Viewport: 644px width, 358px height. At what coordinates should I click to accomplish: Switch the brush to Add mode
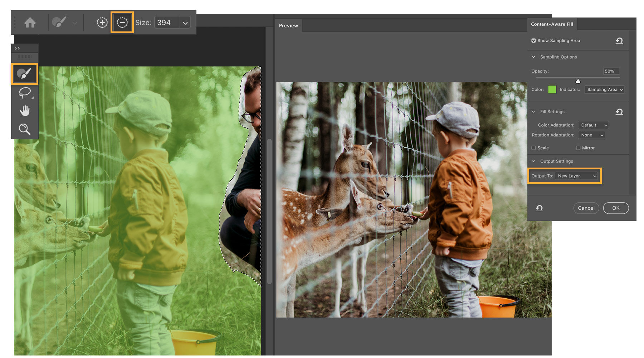coord(102,22)
